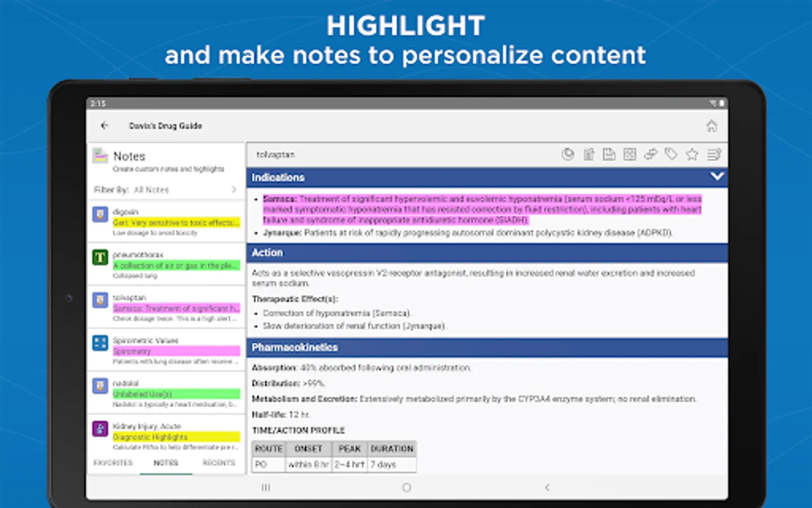Click the DURATION column header
812x508 pixels.
tap(392, 449)
